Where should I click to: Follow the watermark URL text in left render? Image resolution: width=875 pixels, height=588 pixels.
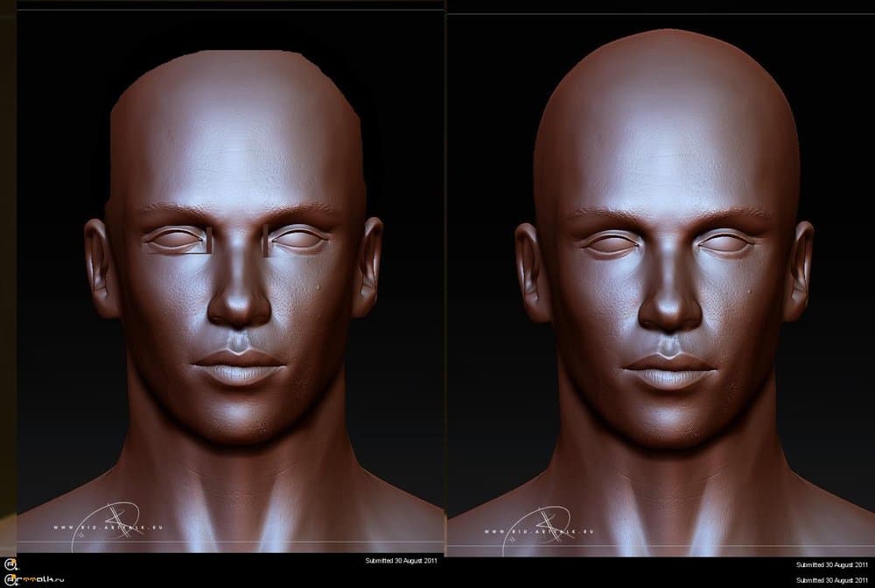coord(108,528)
